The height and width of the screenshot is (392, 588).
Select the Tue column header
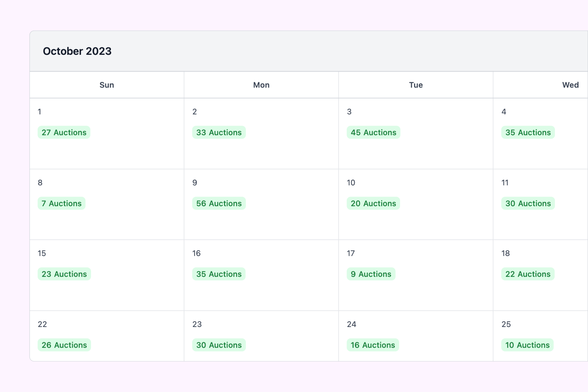[x=416, y=85]
